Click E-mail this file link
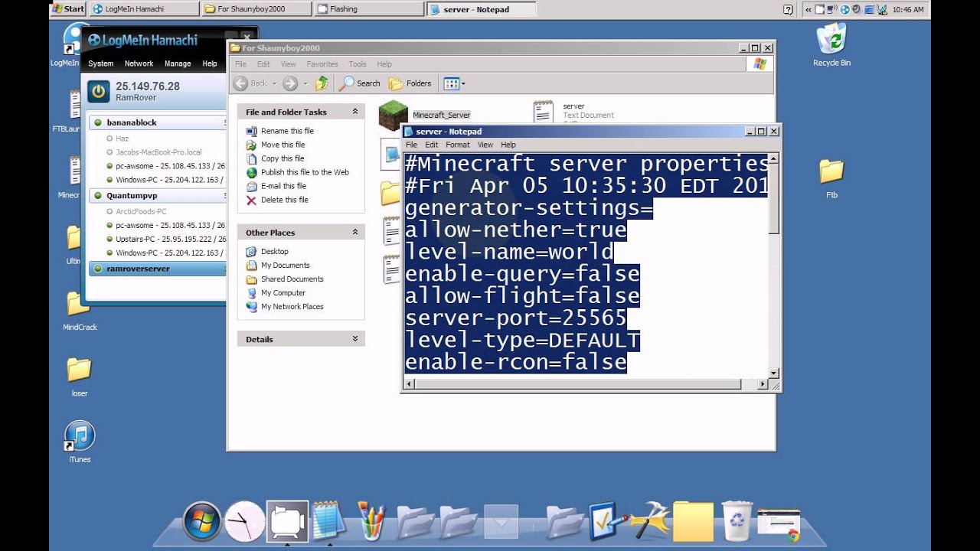The height and width of the screenshot is (551, 980). tap(283, 186)
